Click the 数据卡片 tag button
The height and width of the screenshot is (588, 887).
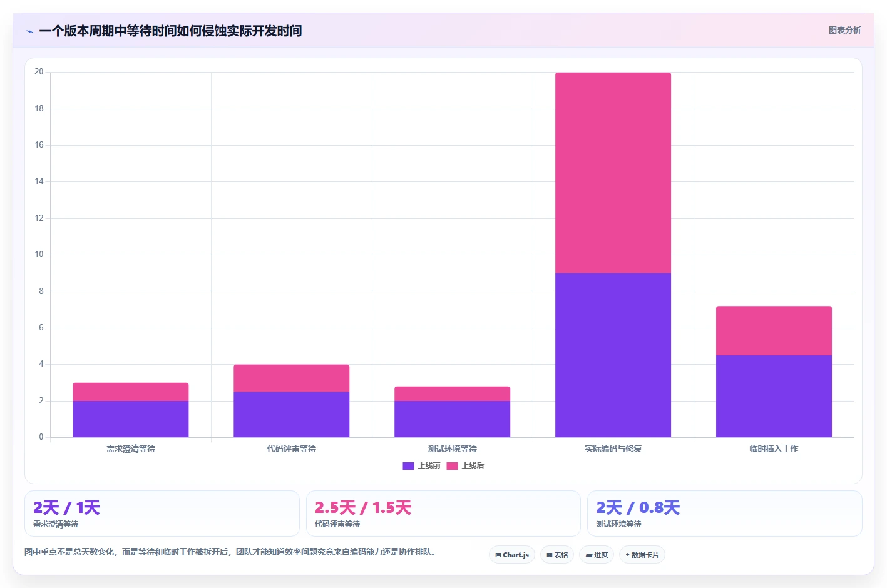(642, 555)
